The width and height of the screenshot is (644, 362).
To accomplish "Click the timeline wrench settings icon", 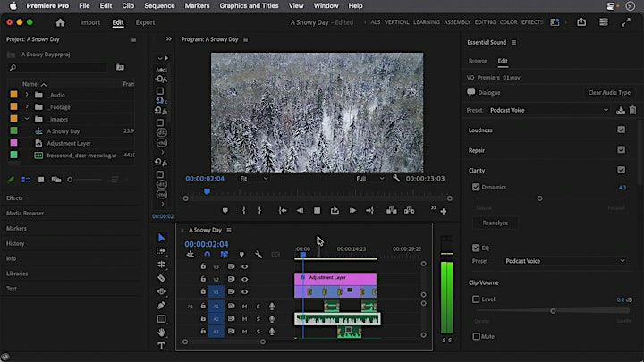I will [x=258, y=255].
